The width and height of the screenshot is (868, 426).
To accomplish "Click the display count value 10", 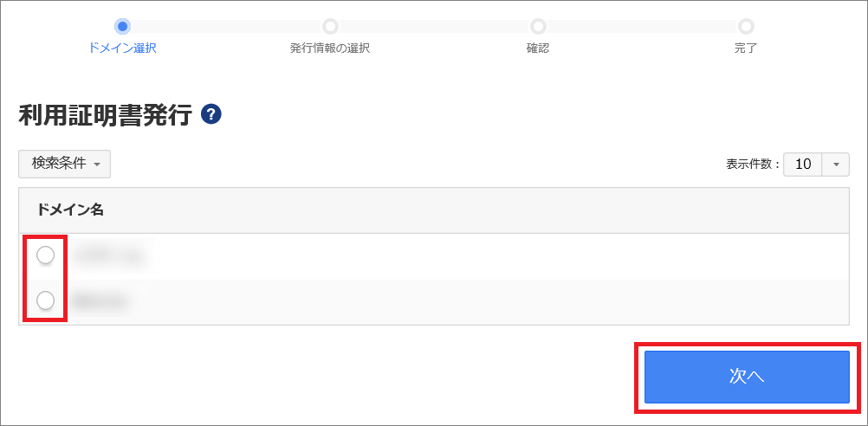I will point(803,165).
